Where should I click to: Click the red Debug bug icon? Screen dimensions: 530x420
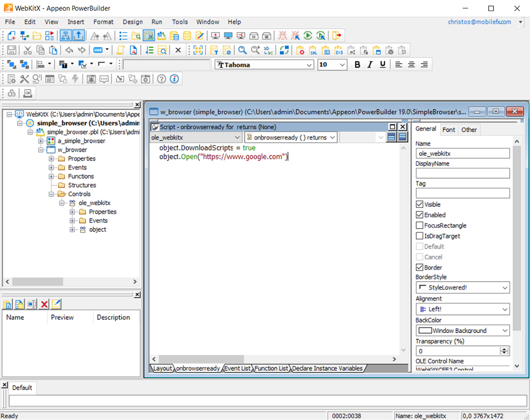point(282,36)
